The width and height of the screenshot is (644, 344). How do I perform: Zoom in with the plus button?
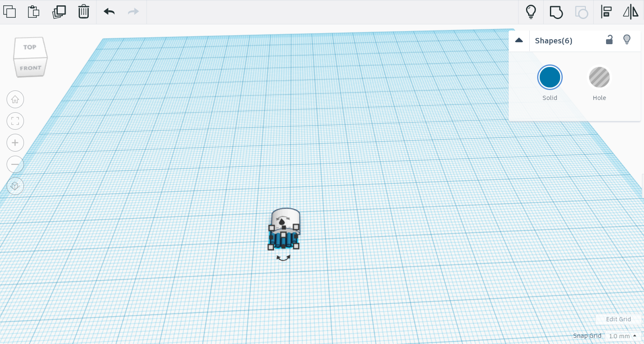pyautogui.click(x=15, y=143)
